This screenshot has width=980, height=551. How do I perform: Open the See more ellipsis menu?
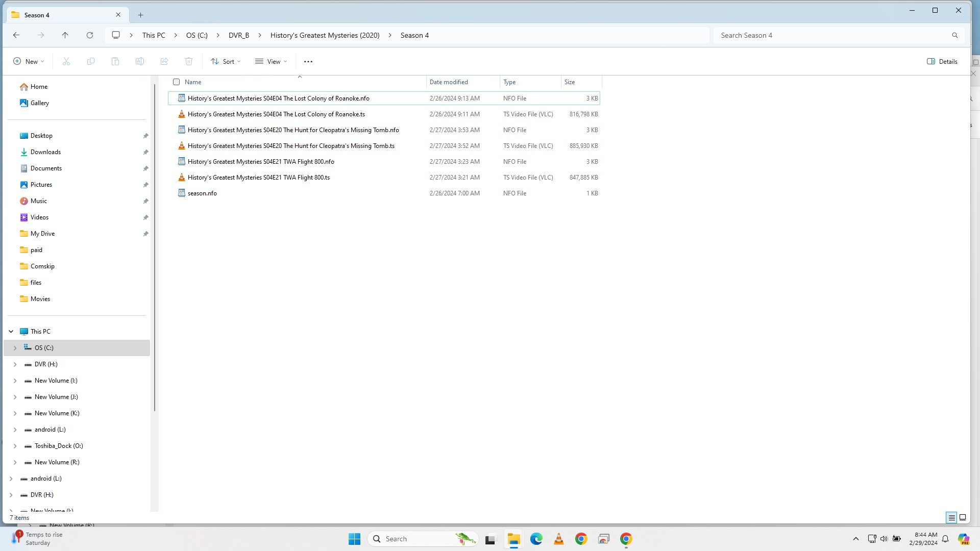tap(308, 61)
